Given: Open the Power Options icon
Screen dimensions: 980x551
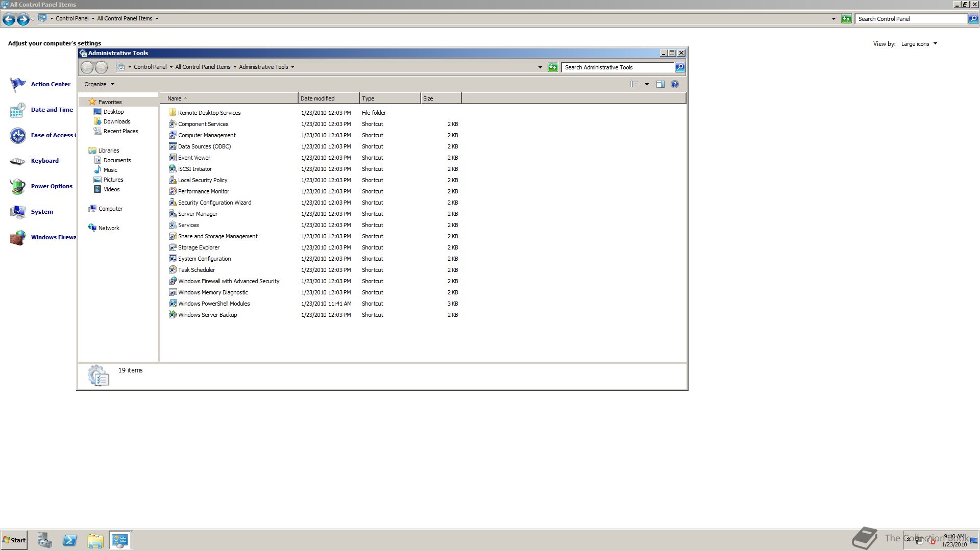Looking at the screenshot, I should (18, 186).
